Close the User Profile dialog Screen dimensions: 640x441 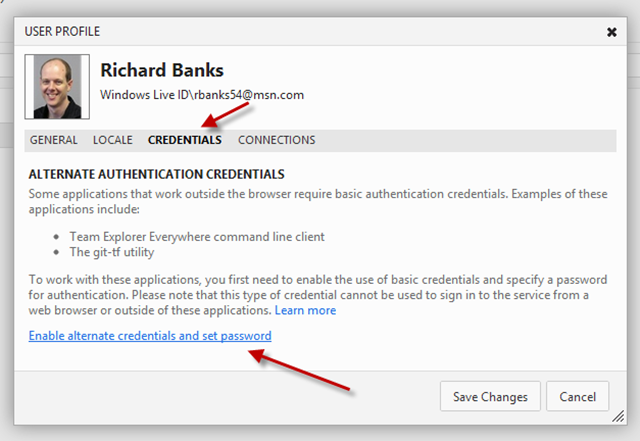[611, 32]
